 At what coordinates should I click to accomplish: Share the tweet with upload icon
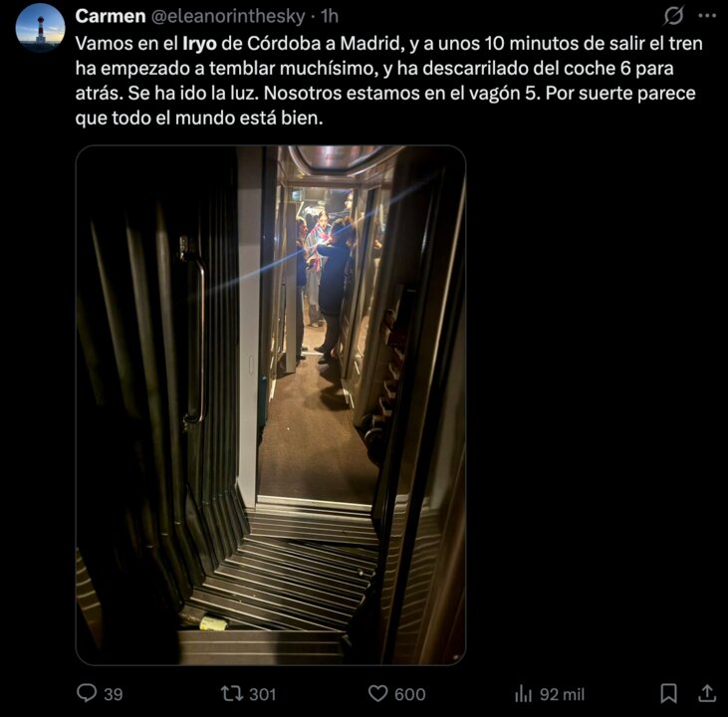point(707,693)
